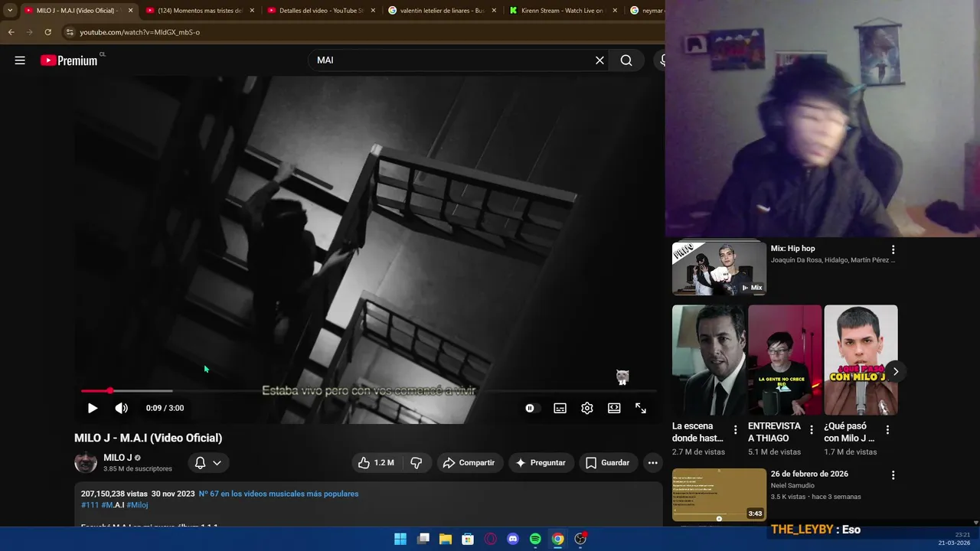
Task: Open Neiel Samudio channel link
Action: 792,485
